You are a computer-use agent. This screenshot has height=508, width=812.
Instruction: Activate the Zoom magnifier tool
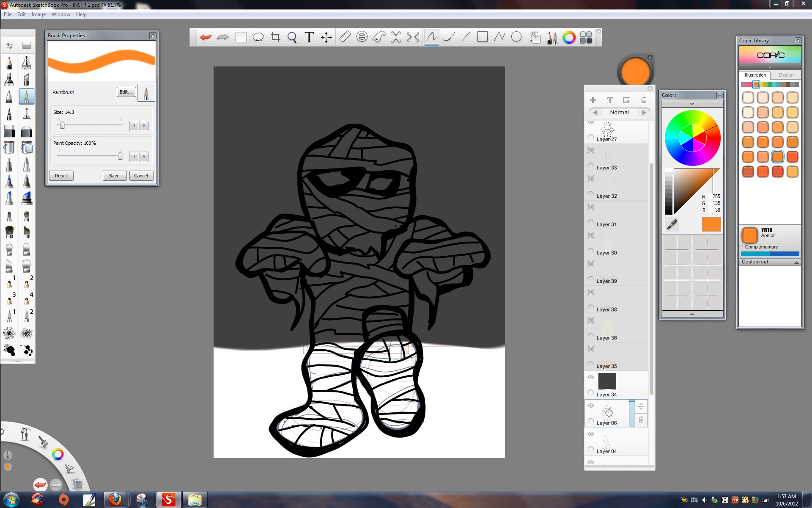pyautogui.click(x=292, y=37)
